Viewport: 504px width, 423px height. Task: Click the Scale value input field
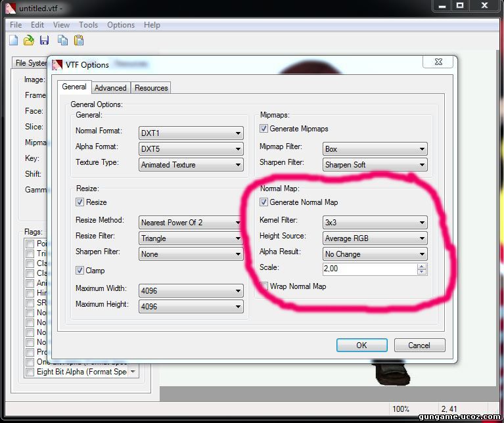(370, 269)
